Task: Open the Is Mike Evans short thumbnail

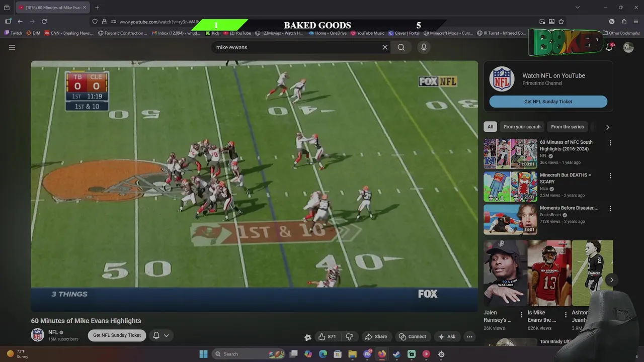Action: click(549, 273)
